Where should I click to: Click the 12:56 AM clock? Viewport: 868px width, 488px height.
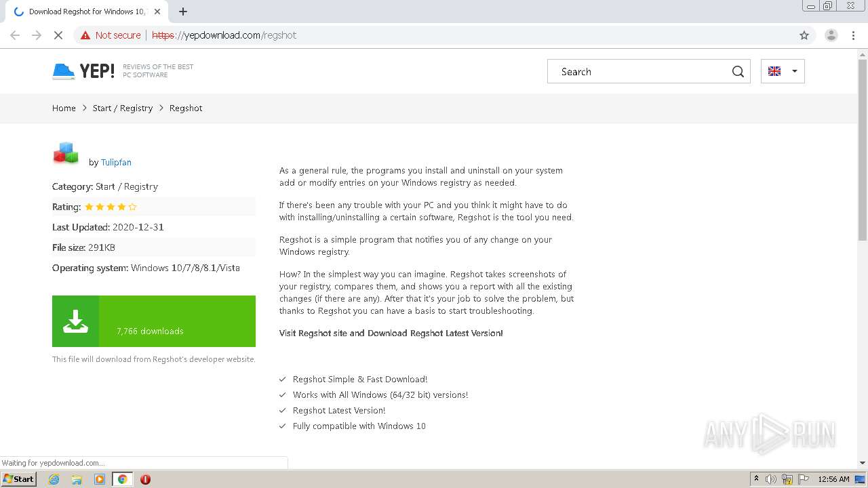[833, 479]
